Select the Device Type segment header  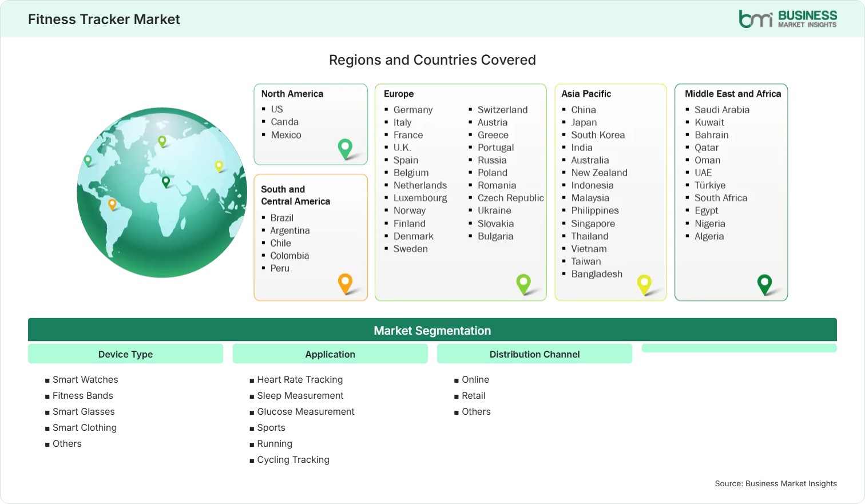(x=125, y=354)
